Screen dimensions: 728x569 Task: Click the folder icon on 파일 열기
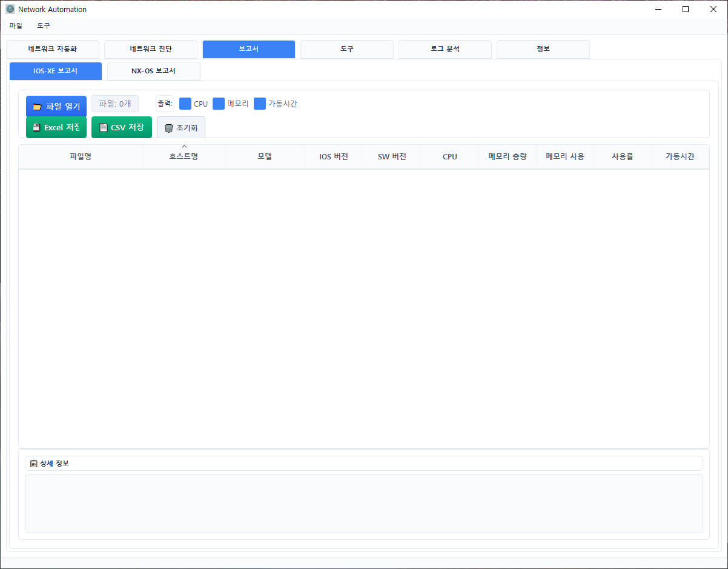[x=37, y=107]
